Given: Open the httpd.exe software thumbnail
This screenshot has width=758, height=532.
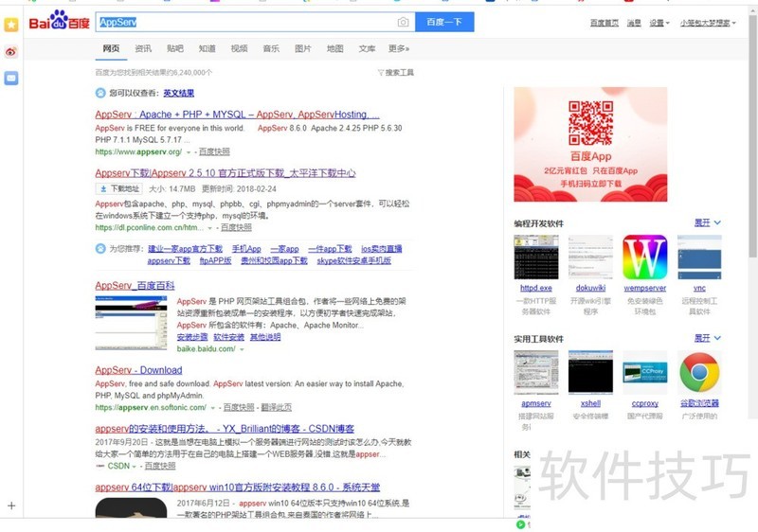Looking at the screenshot, I should click(x=536, y=257).
